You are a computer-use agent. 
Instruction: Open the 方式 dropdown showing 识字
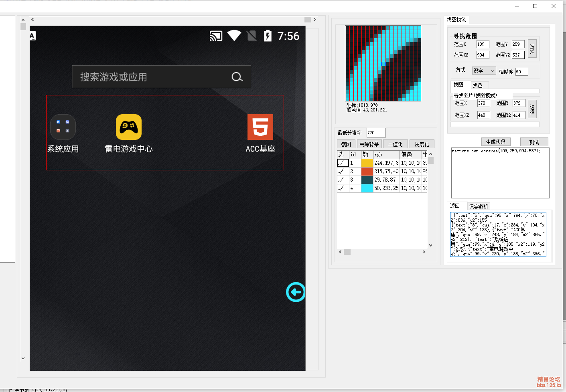click(x=484, y=71)
